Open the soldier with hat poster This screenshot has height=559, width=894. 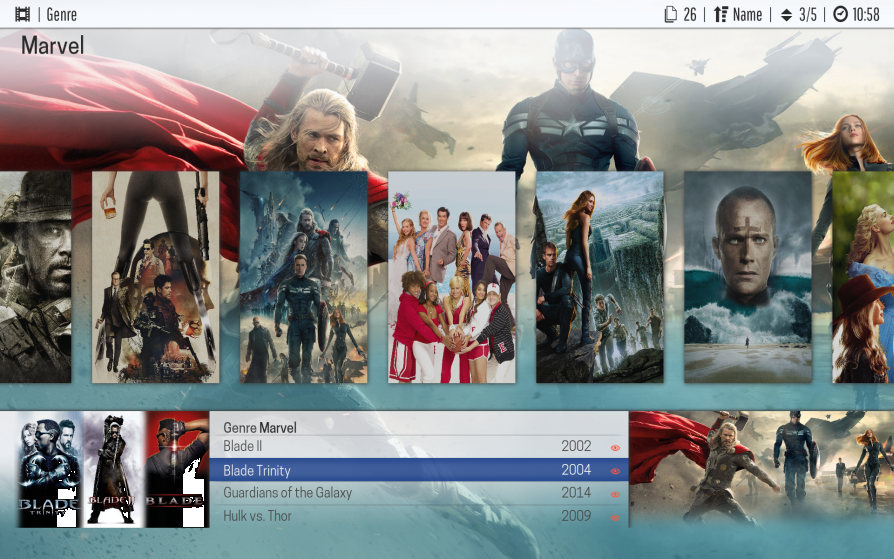coord(35,277)
